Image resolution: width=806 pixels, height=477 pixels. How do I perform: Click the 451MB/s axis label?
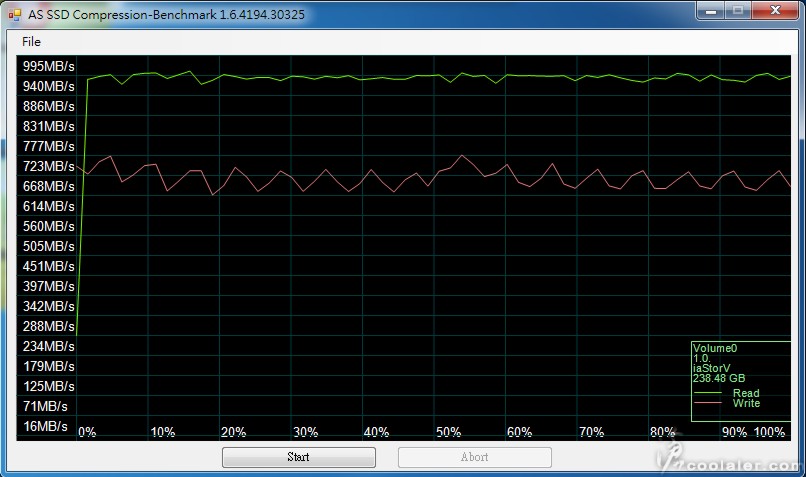[48, 267]
